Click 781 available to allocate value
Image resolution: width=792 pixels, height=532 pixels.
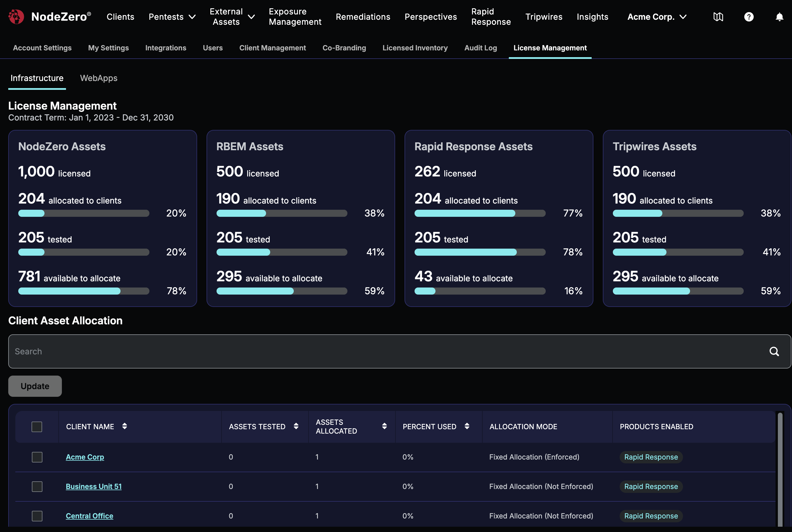69,277
